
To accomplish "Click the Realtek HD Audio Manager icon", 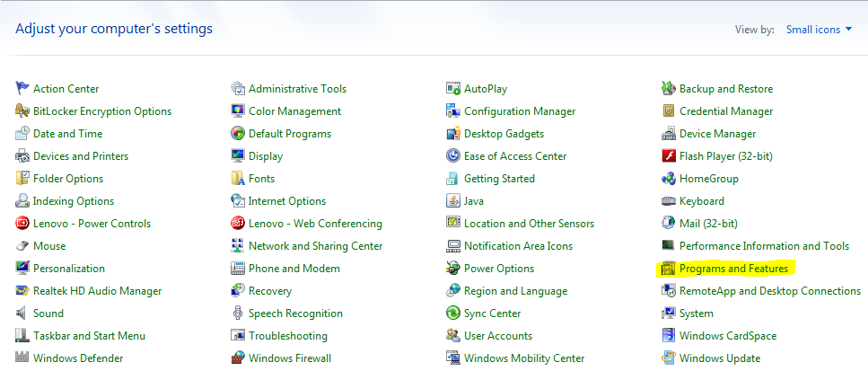I will pos(22,290).
